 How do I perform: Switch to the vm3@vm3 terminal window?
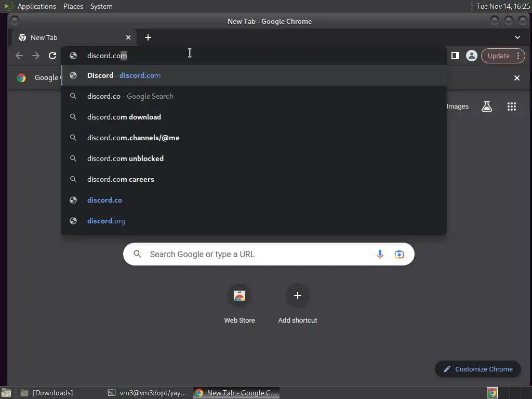click(148, 393)
